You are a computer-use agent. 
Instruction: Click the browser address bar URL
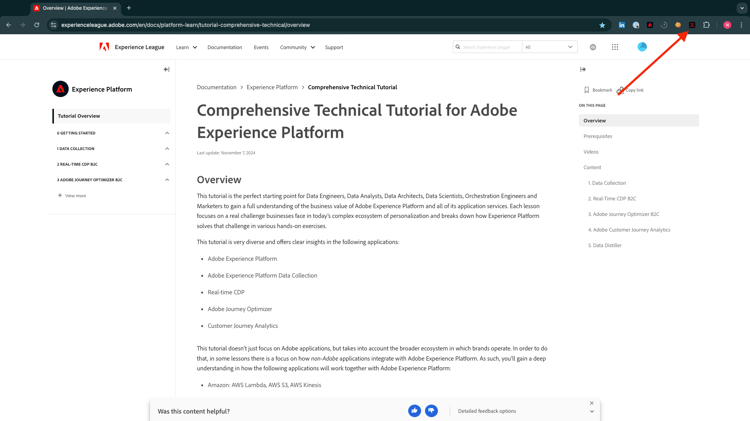tap(186, 25)
